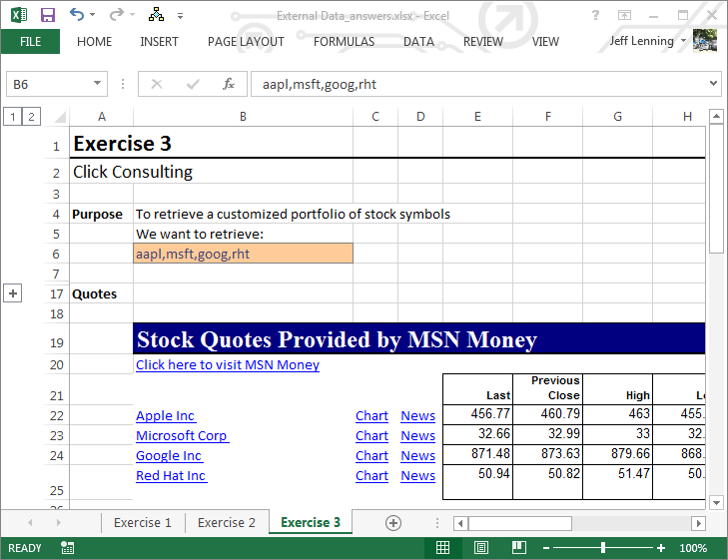Switch to Page Break Preview in the status bar
The image size is (728, 560).
[518, 548]
